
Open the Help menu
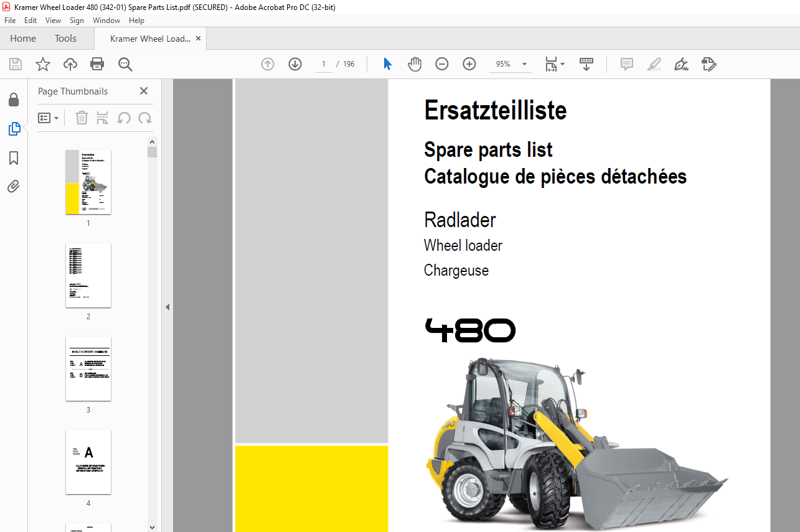click(136, 21)
